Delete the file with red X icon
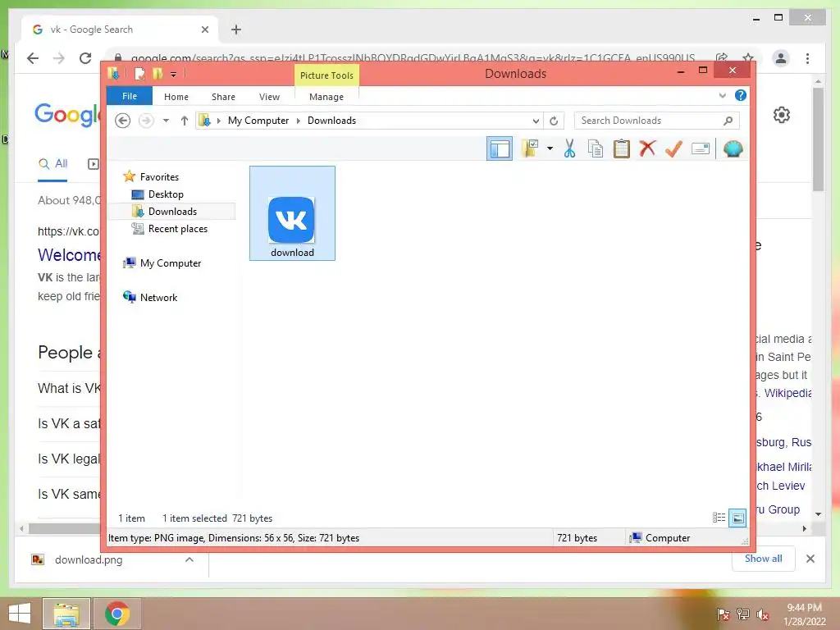Screen dimensions: 840x630 [647, 148]
